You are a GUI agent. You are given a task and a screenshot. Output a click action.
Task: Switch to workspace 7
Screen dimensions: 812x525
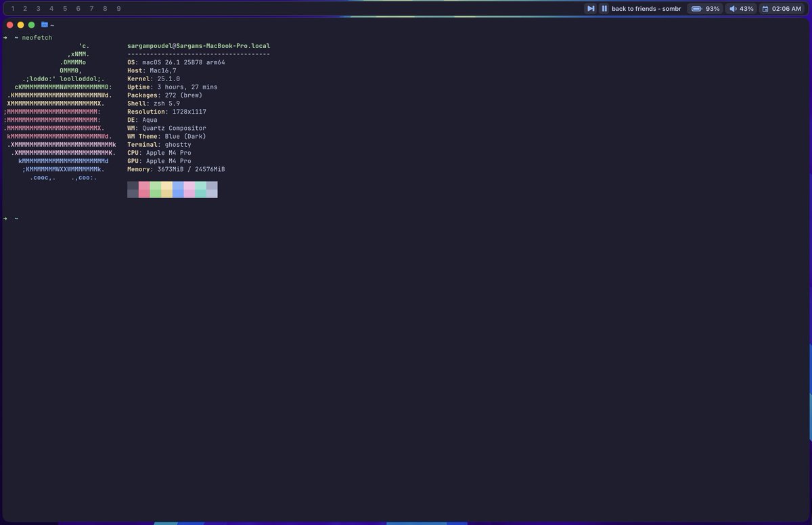[92, 9]
